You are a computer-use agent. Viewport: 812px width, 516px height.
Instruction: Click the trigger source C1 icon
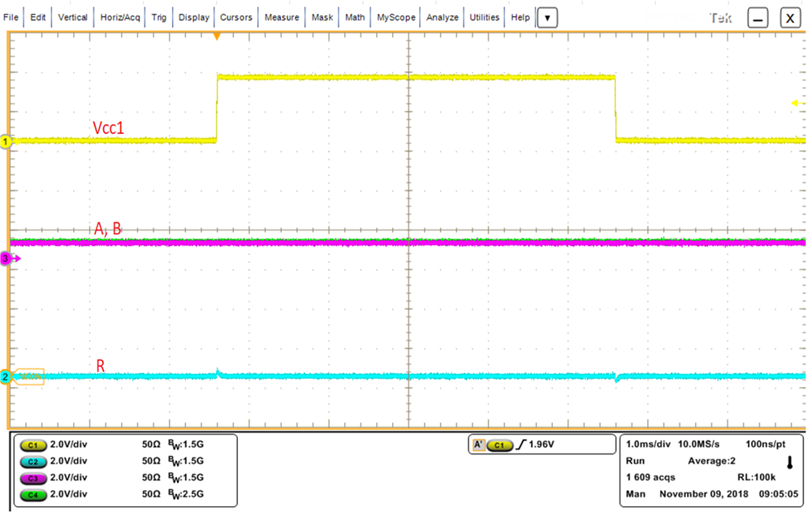pos(499,444)
